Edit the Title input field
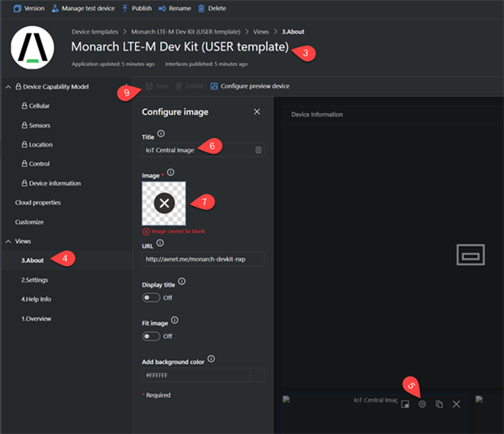The width and height of the screenshot is (504, 434). click(x=203, y=150)
